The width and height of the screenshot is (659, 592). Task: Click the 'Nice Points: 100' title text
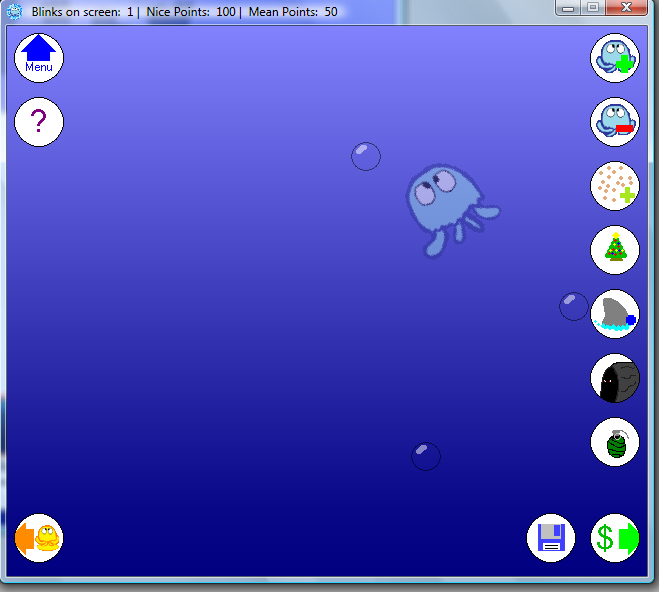point(190,12)
